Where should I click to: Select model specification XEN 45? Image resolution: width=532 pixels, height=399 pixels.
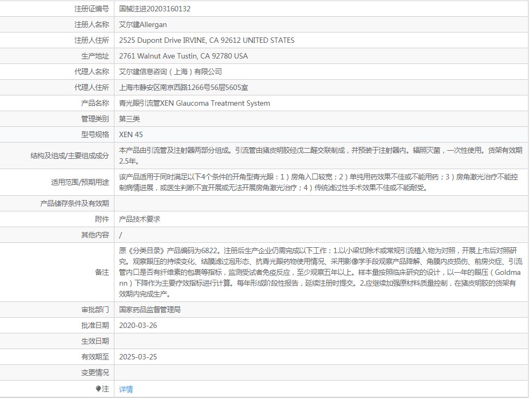pyautogui.click(x=131, y=134)
